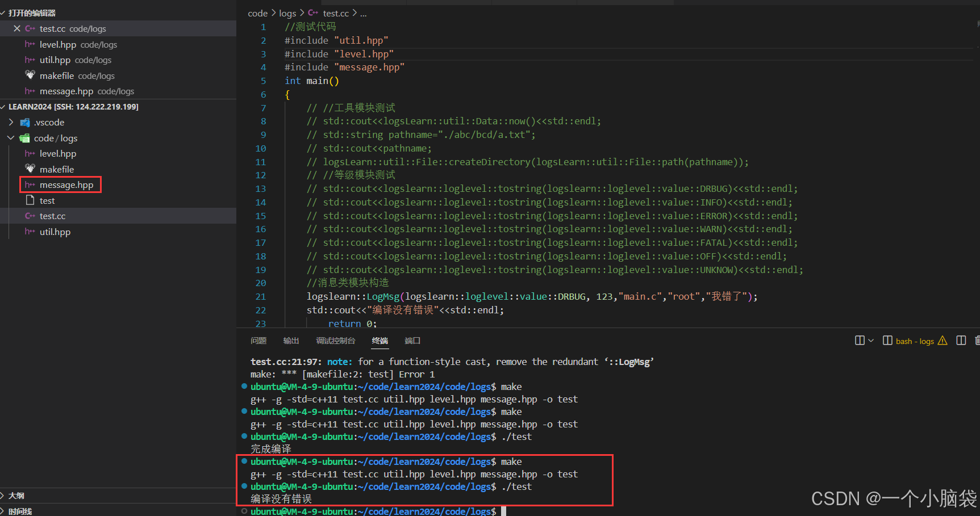This screenshot has height=516, width=980.
Task: Click the .vscode folder icon
Action: click(25, 122)
